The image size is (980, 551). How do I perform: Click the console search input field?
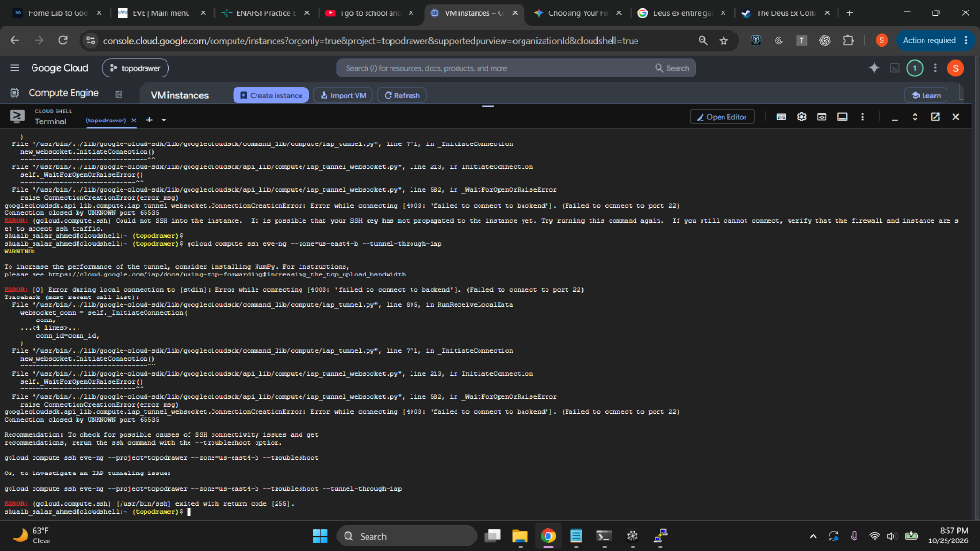tap(494, 68)
